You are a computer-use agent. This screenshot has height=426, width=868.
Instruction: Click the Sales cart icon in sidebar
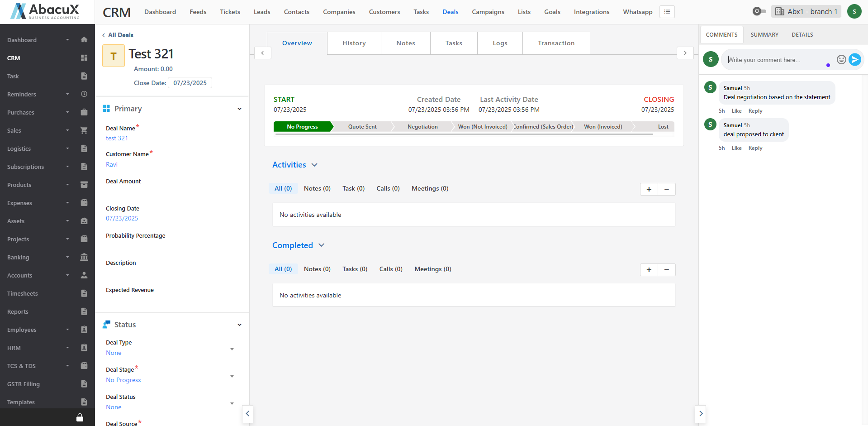tap(84, 130)
